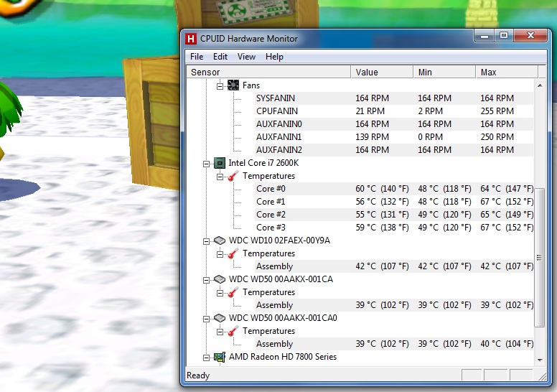
Task: Click the CPUID Hardware Monitor title bar
Action: click(x=330, y=38)
